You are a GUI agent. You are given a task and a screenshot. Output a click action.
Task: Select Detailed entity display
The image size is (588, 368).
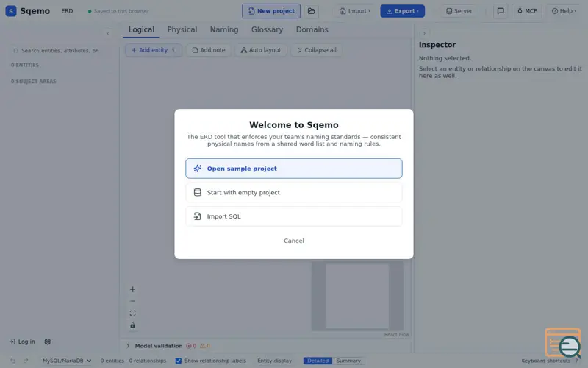pos(318,361)
